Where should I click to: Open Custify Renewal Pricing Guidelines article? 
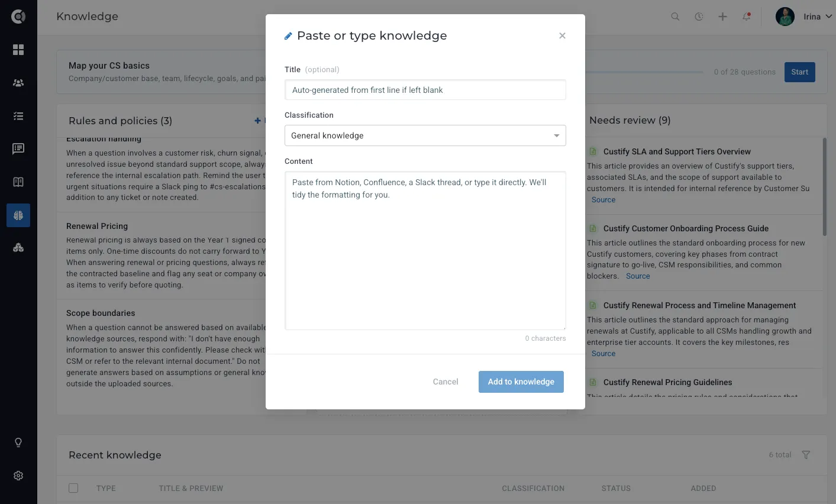click(x=667, y=383)
